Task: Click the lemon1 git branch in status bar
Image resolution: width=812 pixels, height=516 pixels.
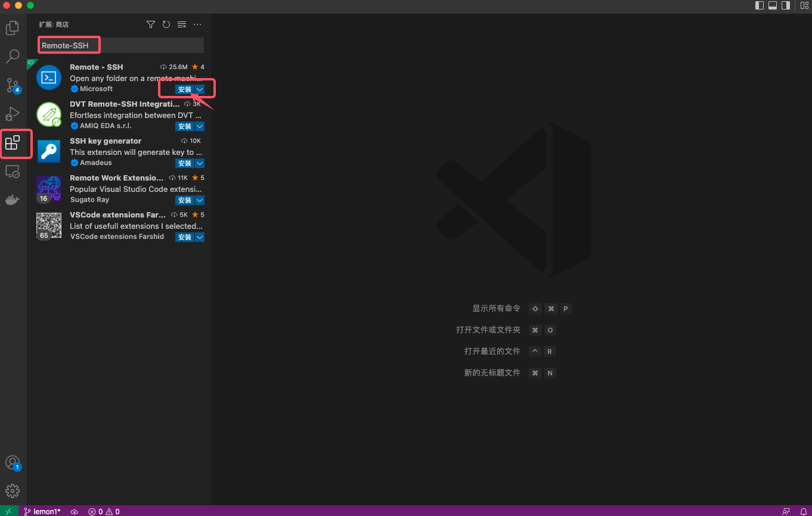Action: tap(42, 511)
